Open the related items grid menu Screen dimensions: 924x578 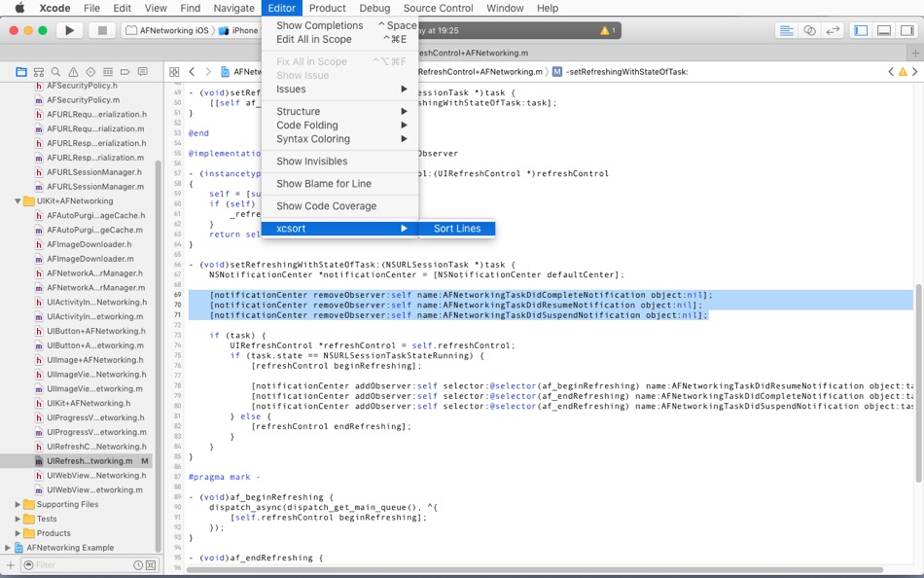point(174,72)
